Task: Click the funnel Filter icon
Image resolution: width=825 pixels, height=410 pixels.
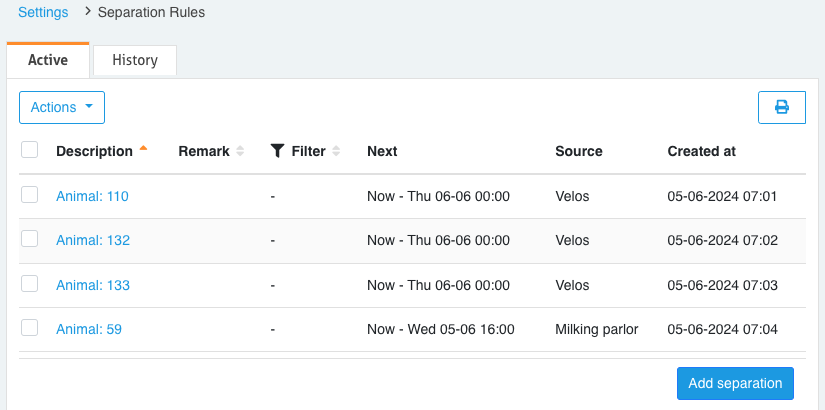Action: (x=277, y=151)
